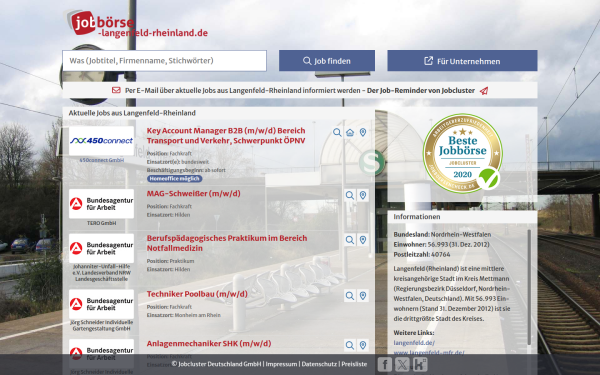Click map pin icon for Techniker Poolbau job
This screenshot has width=600, height=375.
363,296
